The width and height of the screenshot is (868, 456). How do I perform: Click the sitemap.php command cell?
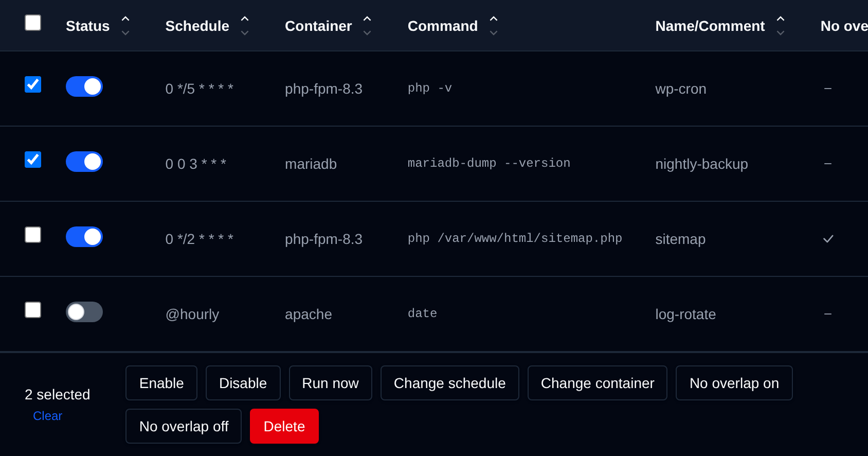pyautogui.click(x=515, y=238)
